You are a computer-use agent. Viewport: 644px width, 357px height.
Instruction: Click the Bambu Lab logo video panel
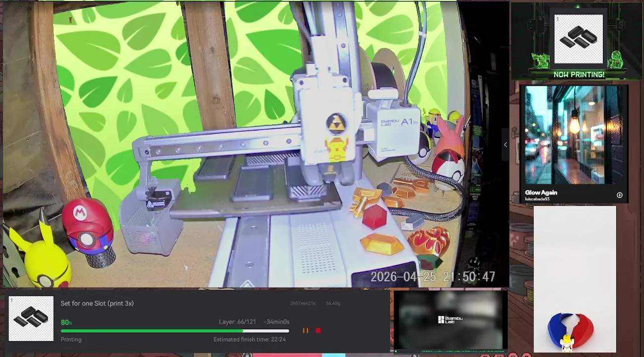[450, 320]
